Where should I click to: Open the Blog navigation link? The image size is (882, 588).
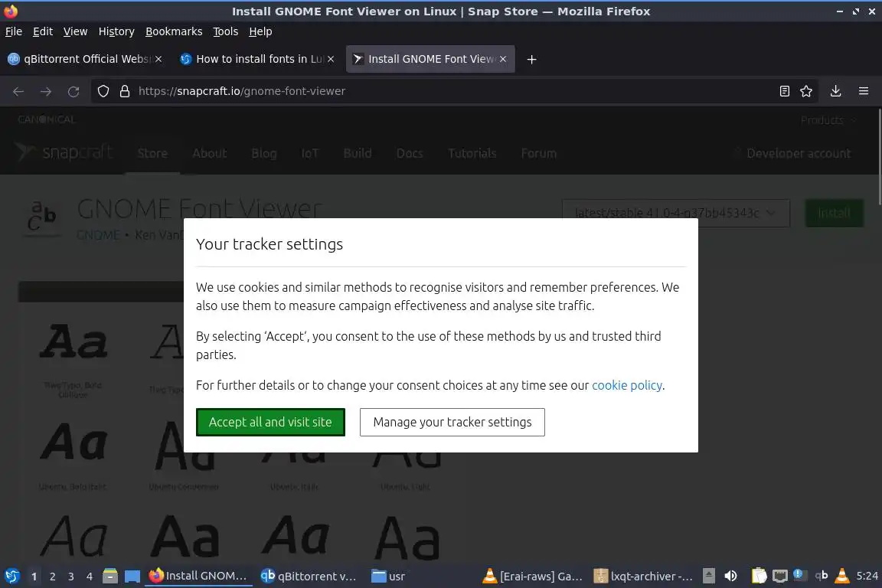point(264,154)
